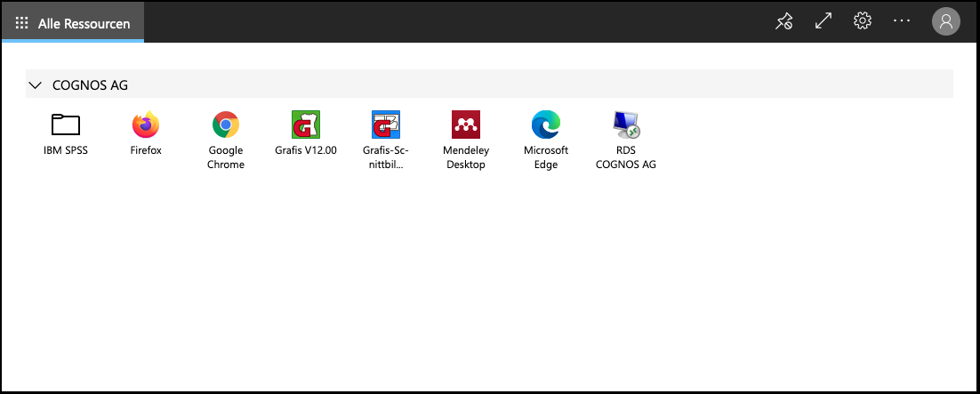Open the user account avatar menu

(x=945, y=21)
